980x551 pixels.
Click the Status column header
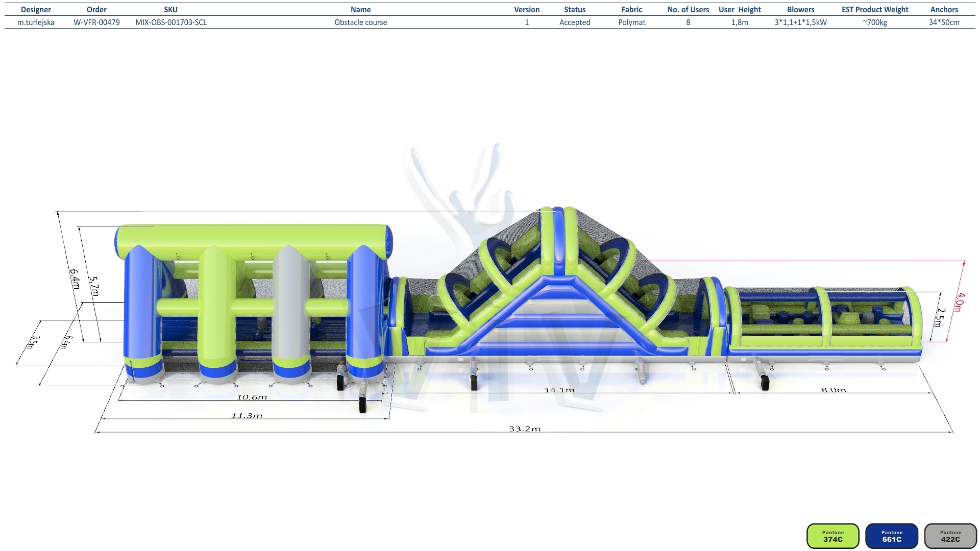(575, 10)
